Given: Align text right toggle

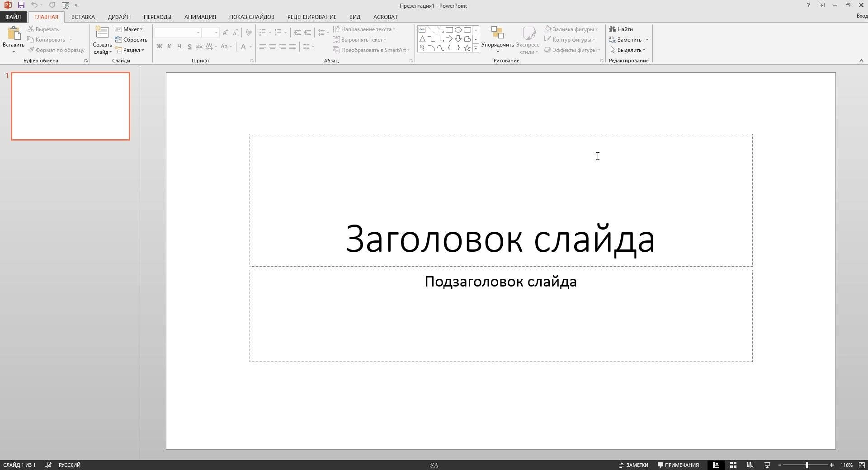Looking at the screenshot, I should [282, 46].
